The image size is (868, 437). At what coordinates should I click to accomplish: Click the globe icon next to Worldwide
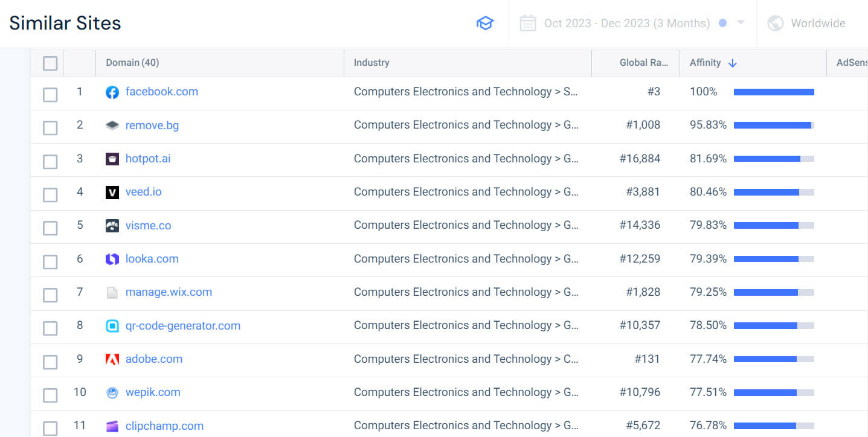(x=775, y=22)
